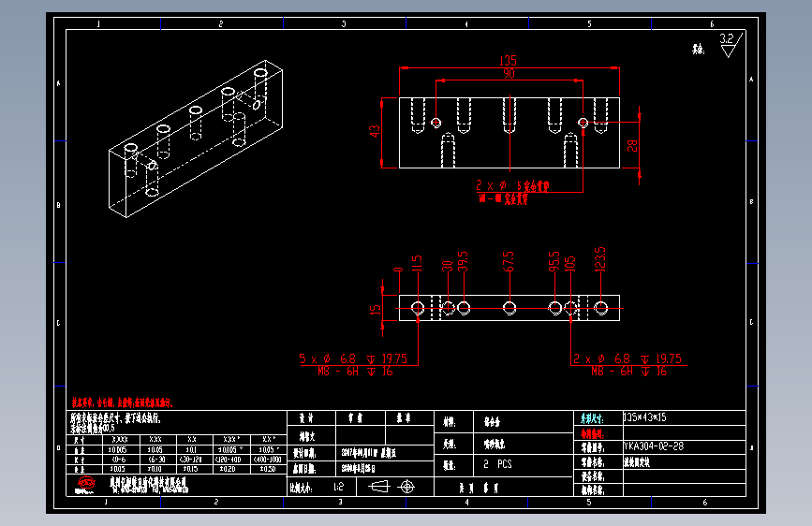Select the center hole in the plan view

[509, 308]
